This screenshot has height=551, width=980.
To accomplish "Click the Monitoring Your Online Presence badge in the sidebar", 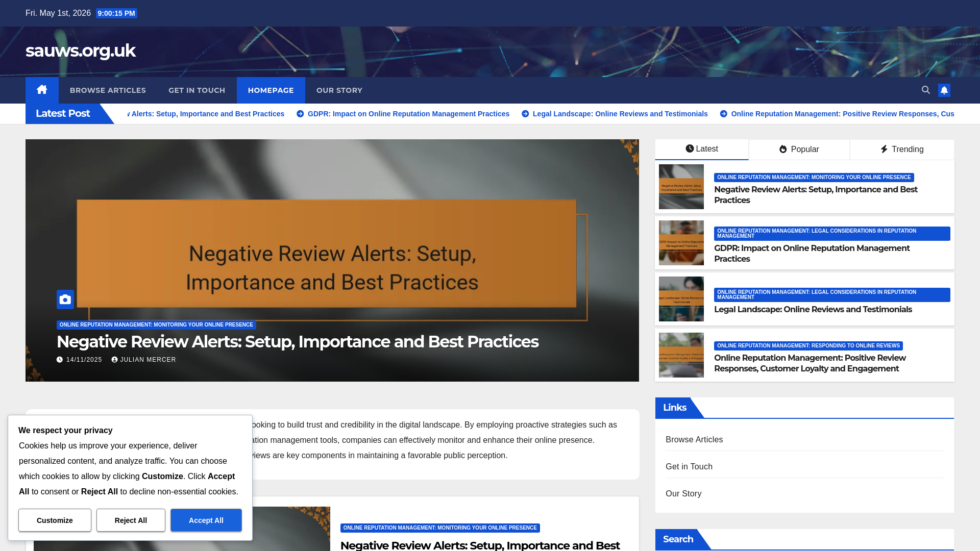I will tap(814, 178).
